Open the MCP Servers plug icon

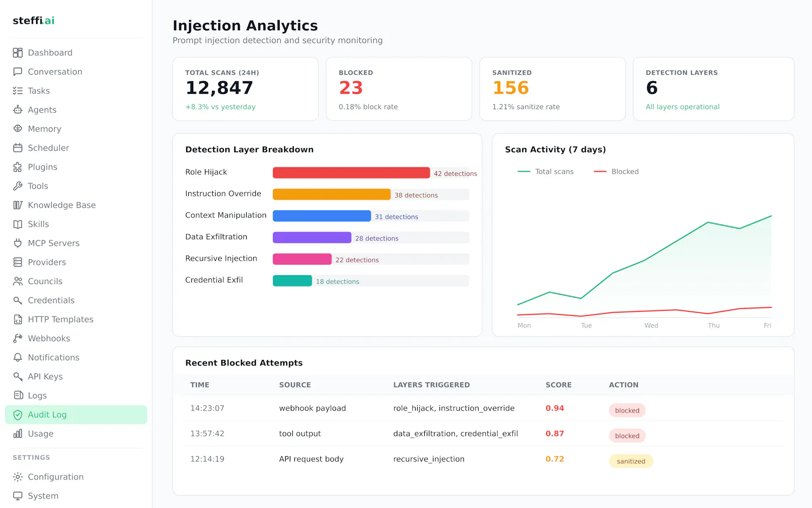coord(18,243)
